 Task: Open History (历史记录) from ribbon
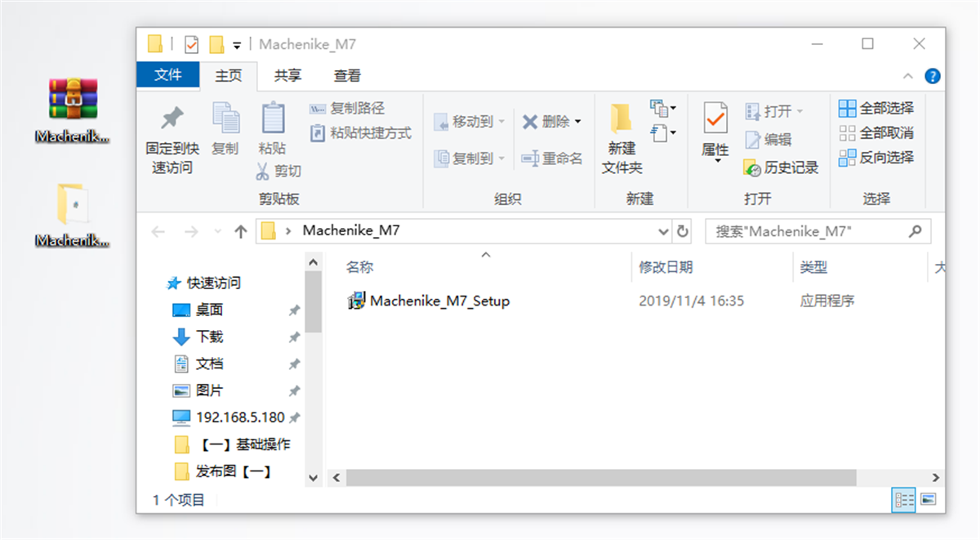pyautogui.click(x=782, y=167)
